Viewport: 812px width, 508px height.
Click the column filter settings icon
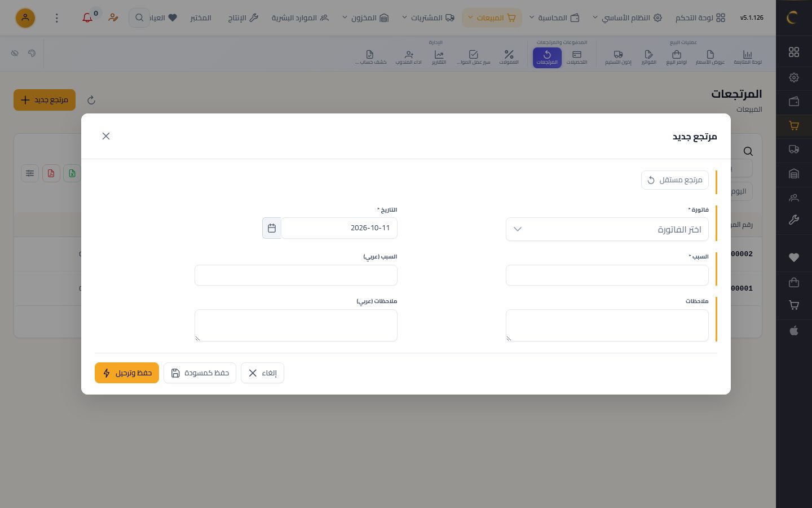pyautogui.click(x=30, y=173)
